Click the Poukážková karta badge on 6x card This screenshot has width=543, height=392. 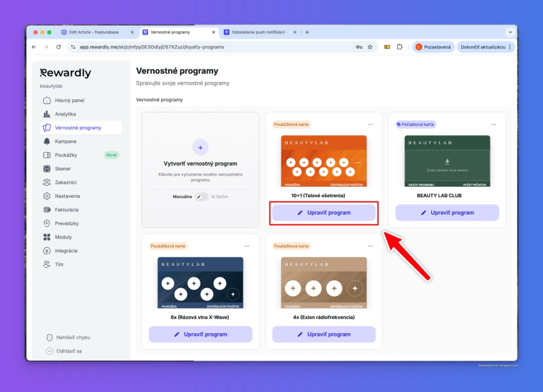click(x=168, y=246)
